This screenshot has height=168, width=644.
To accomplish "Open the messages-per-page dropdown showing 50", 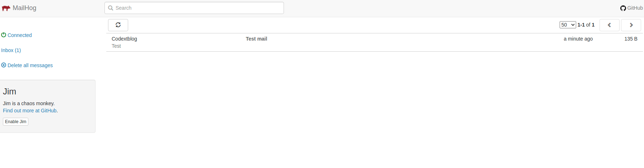I will [x=568, y=25].
